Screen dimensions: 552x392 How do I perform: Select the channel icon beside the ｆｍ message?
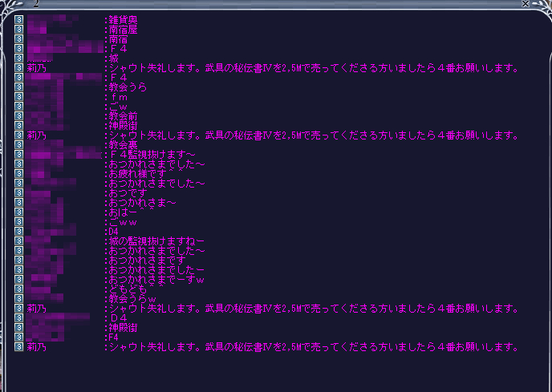point(18,97)
